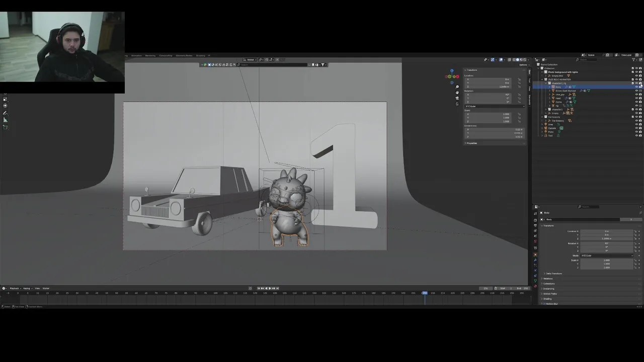Open the Object Constraints properties tab

(535, 276)
